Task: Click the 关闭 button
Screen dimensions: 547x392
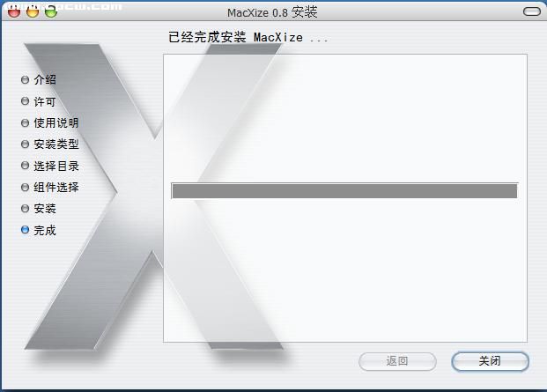Action: (x=490, y=361)
